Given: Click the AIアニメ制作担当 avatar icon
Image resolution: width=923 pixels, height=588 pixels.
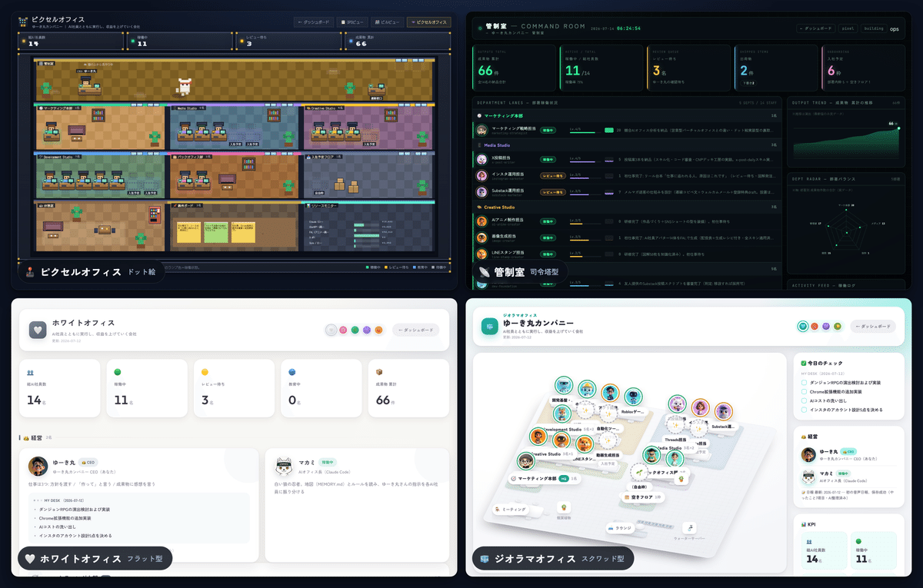Looking at the screenshot, I should (x=481, y=221).
